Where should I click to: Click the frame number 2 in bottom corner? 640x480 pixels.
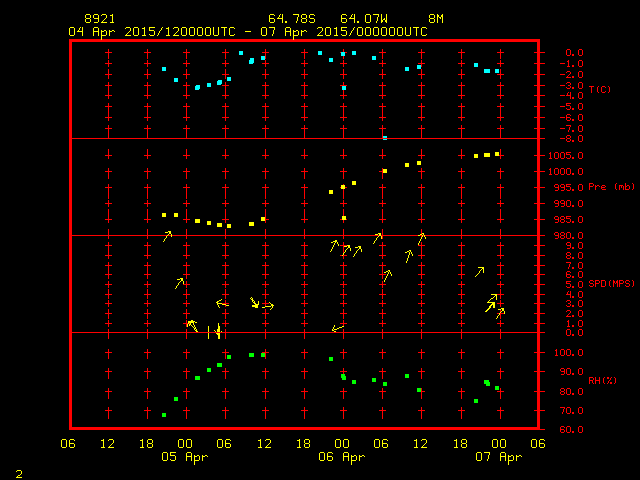tap(18, 472)
